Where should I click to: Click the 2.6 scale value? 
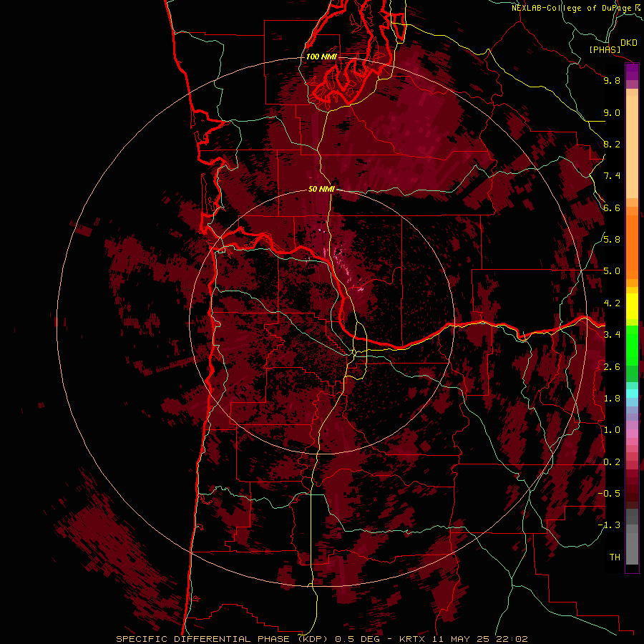[x=612, y=367]
